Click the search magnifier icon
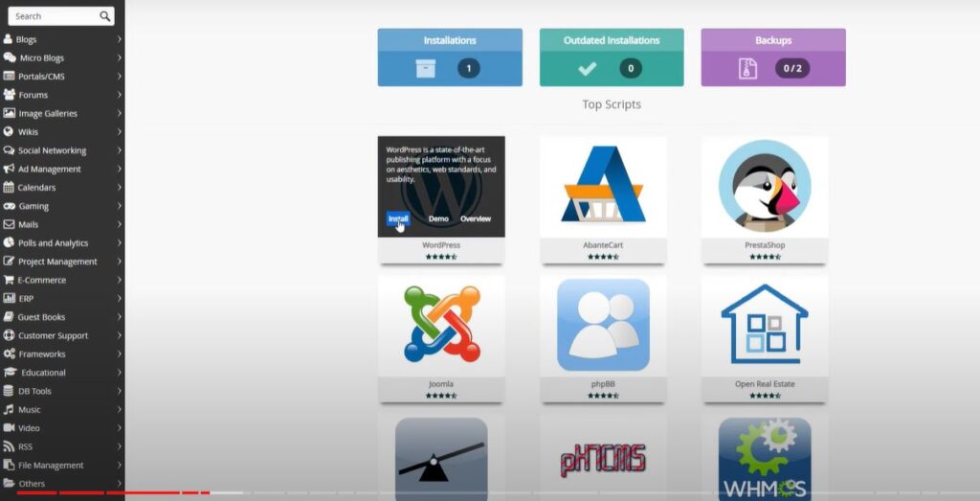980x501 pixels. coord(104,16)
